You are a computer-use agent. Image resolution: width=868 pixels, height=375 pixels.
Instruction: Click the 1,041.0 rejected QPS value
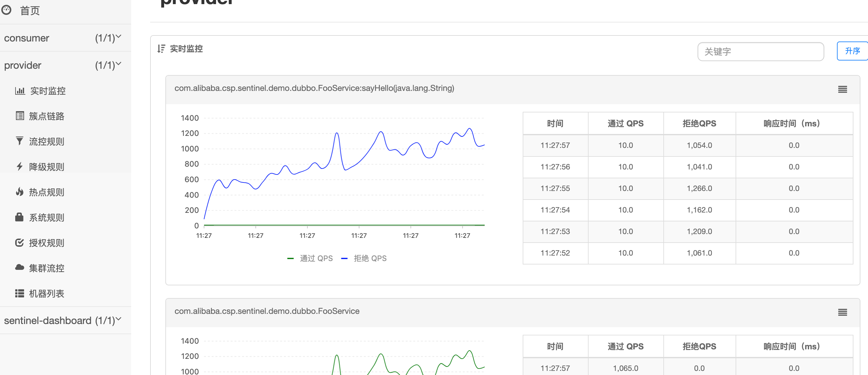(699, 167)
